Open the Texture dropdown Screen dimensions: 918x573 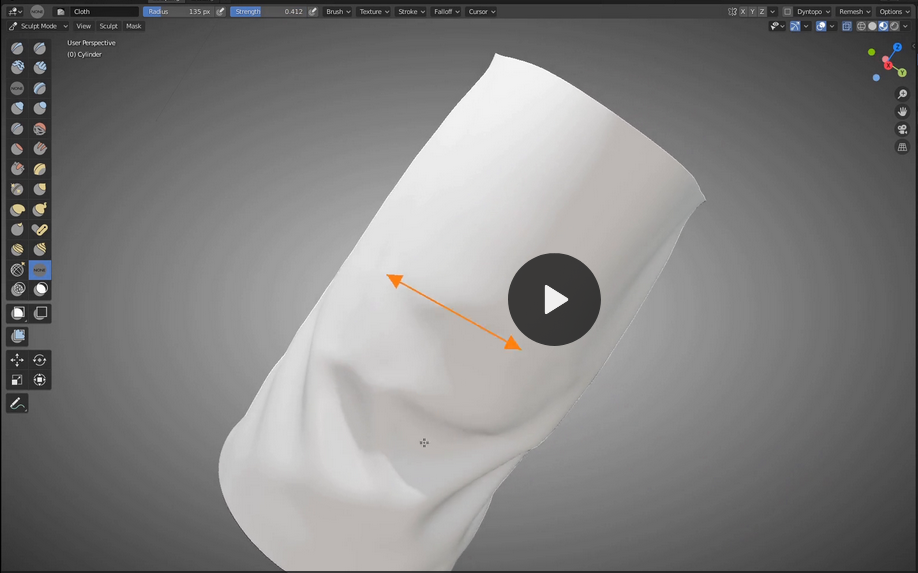pos(374,12)
